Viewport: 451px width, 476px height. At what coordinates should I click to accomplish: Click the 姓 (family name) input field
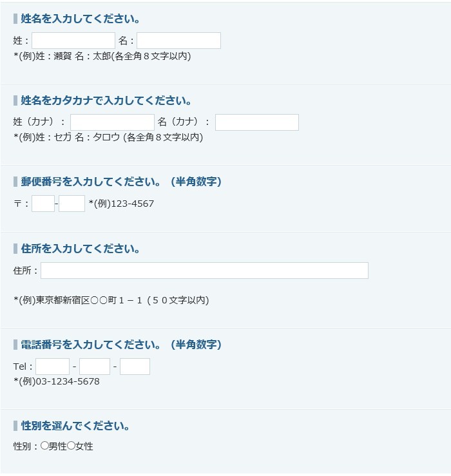[x=73, y=41]
